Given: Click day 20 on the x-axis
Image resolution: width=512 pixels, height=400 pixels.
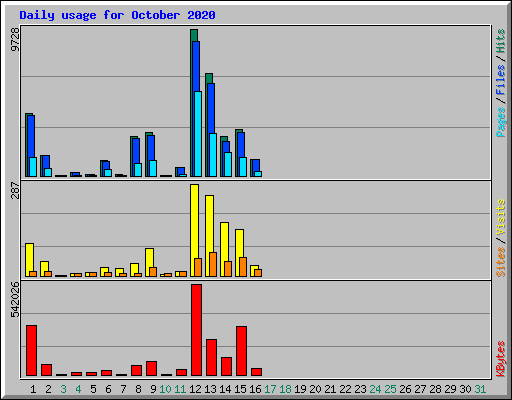Looking at the screenshot, I should [x=315, y=389].
